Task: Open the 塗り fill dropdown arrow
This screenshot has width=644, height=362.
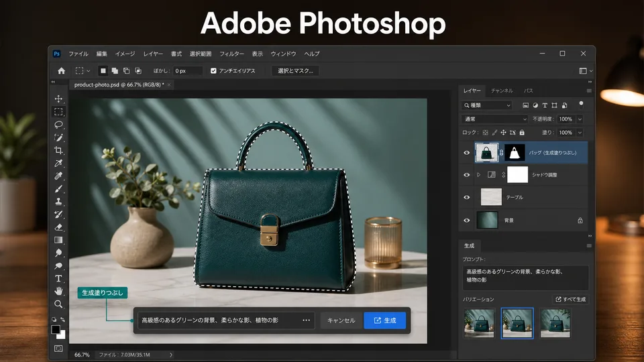Action: 580,133
